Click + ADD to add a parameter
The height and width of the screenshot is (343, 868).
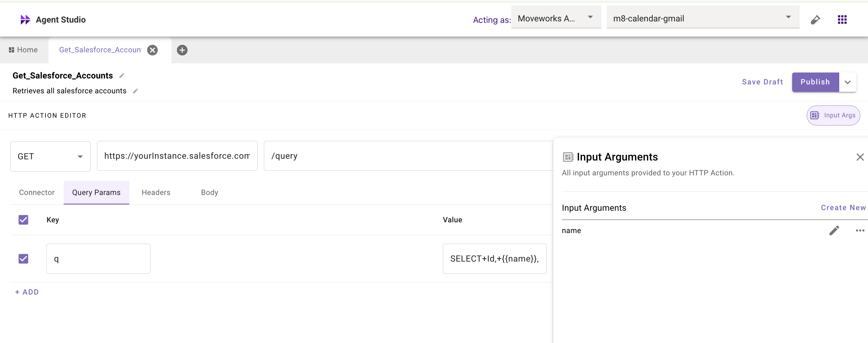(x=27, y=292)
